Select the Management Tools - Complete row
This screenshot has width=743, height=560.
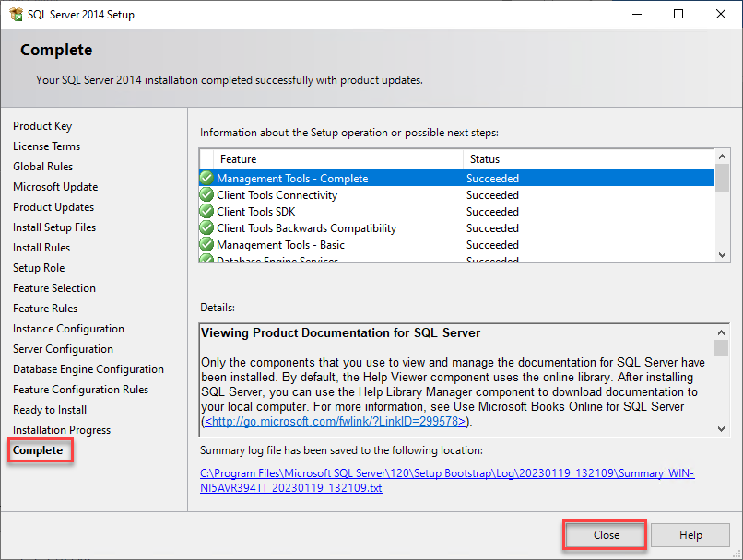pos(457,178)
